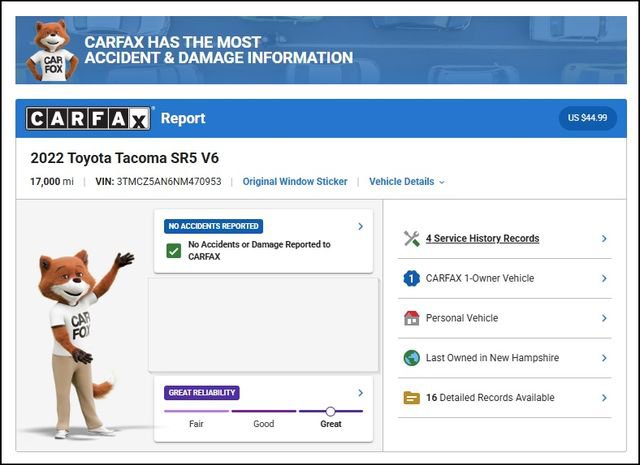Expand the Vehicle Details dropdown

click(x=406, y=182)
